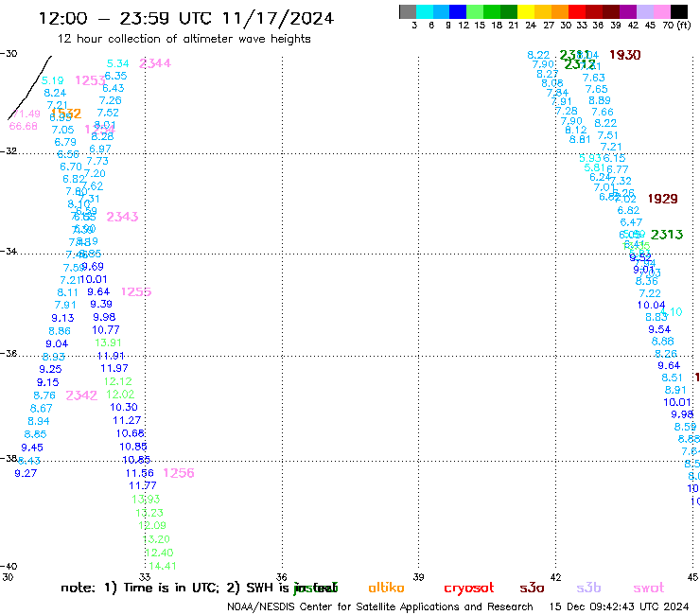Viewport: 700px width, 615px height.
Task: Click the wave height value '8.81'
Action: coord(580,139)
